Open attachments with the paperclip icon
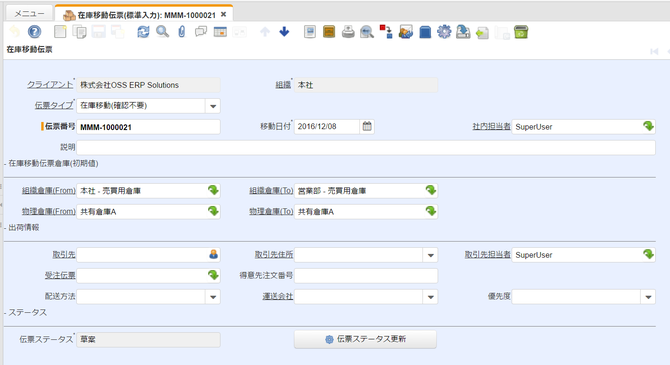The image size is (670, 365). tap(182, 32)
